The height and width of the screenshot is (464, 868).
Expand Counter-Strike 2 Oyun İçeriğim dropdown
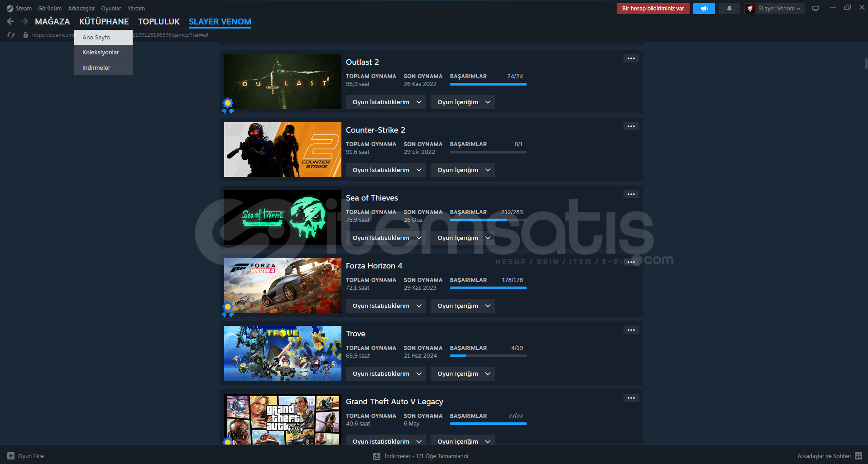(x=463, y=170)
